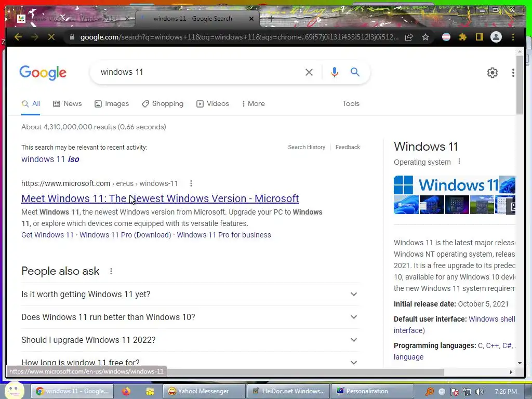The image size is (532, 399).
Task: Open the smiley Start button
Action: coord(14,391)
